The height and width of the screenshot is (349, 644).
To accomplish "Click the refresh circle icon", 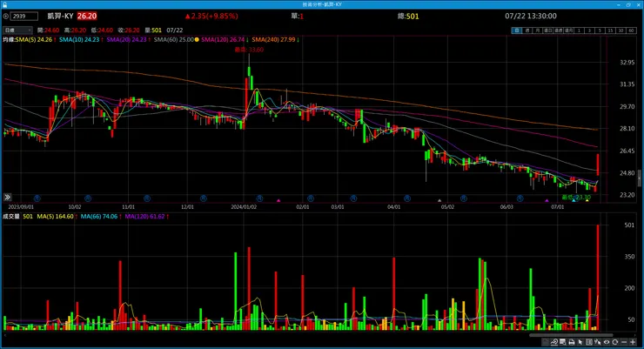I will [614, 342].
